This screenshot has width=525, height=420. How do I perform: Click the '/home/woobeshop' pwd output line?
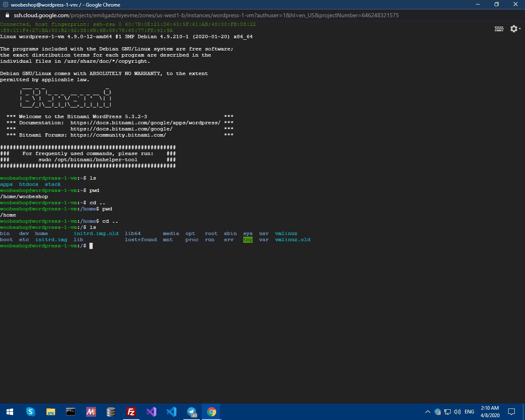tap(24, 196)
